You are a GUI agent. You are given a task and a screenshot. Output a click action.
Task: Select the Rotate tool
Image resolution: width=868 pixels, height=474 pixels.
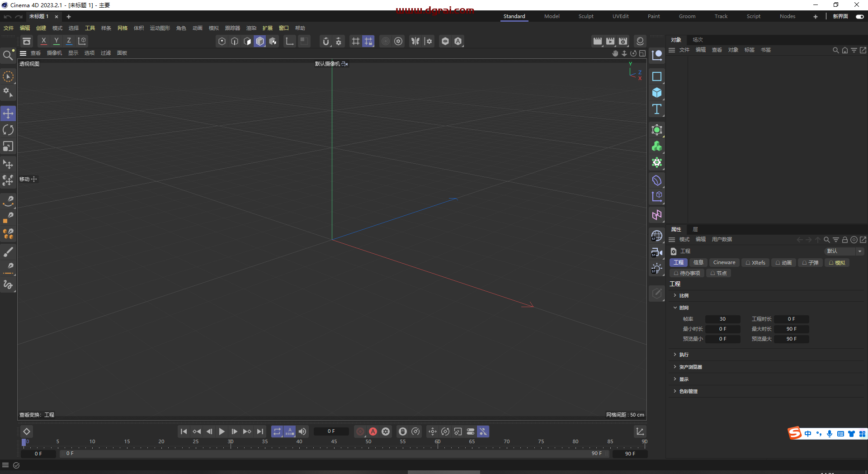8,130
